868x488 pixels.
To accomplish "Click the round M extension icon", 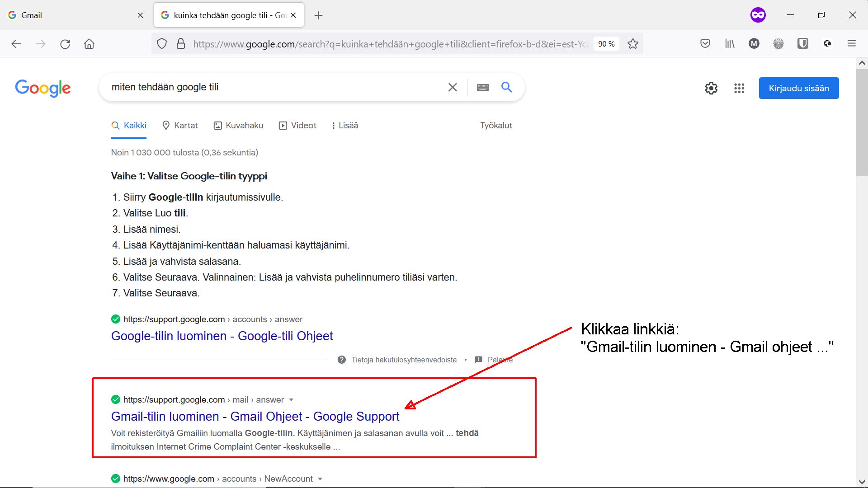I will [754, 44].
